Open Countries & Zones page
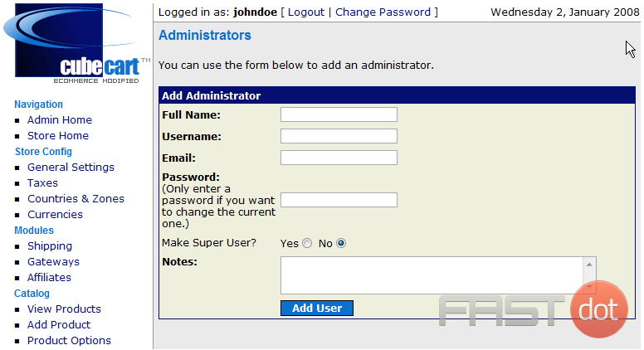The height and width of the screenshot is (350, 644). click(x=76, y=198)
